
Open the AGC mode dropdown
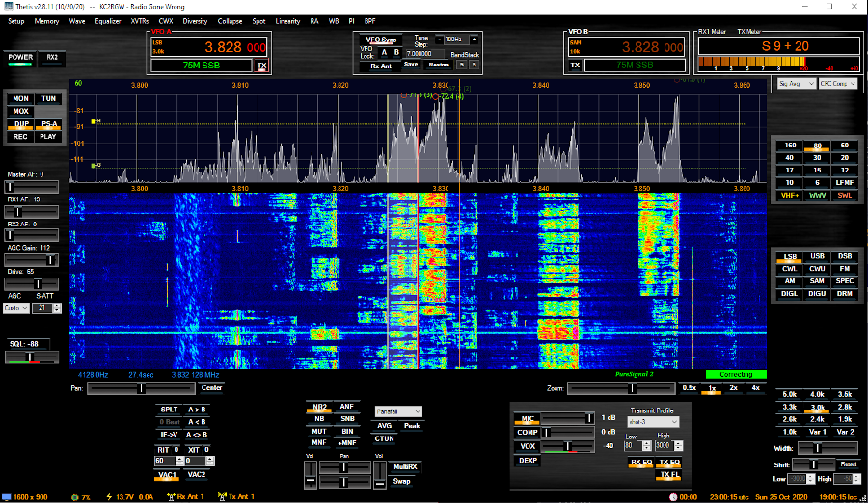(x=15, y=308)
